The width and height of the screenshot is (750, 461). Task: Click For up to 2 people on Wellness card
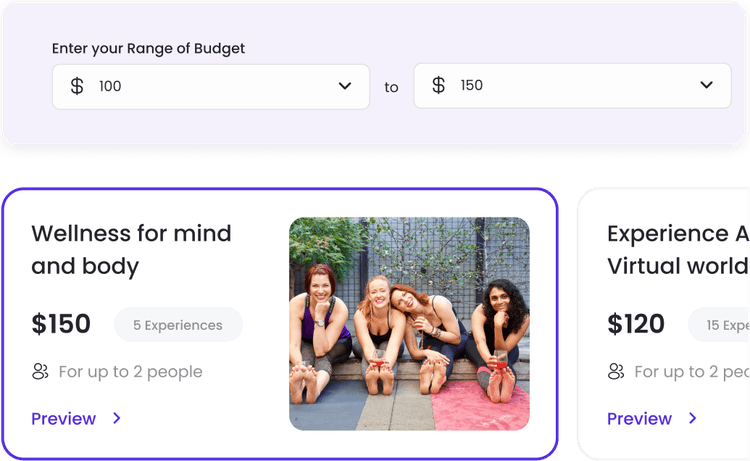(x=131, y=372)
